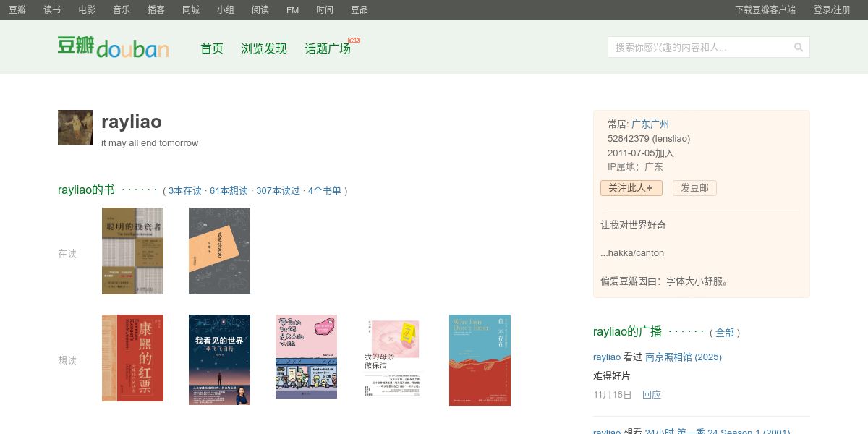868x434 pixels.
Task: Open 时间 in the top bar
Action: tap(325, 9)
